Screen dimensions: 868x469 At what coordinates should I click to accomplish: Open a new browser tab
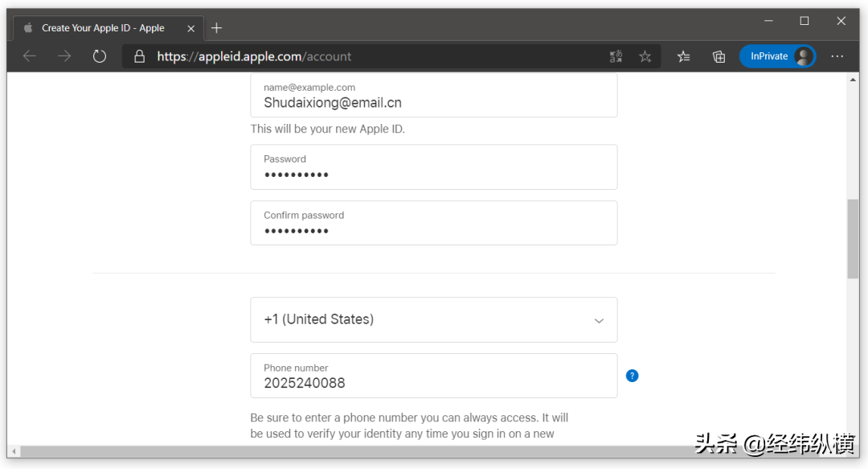click(x=216, y=27)
